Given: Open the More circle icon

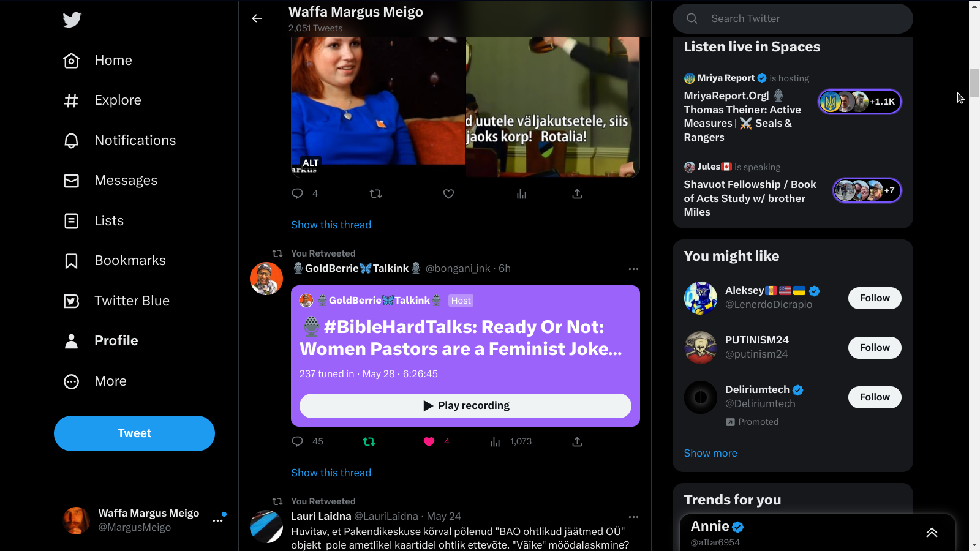Looking at the screenshot, I should click(x=72, y=381).
